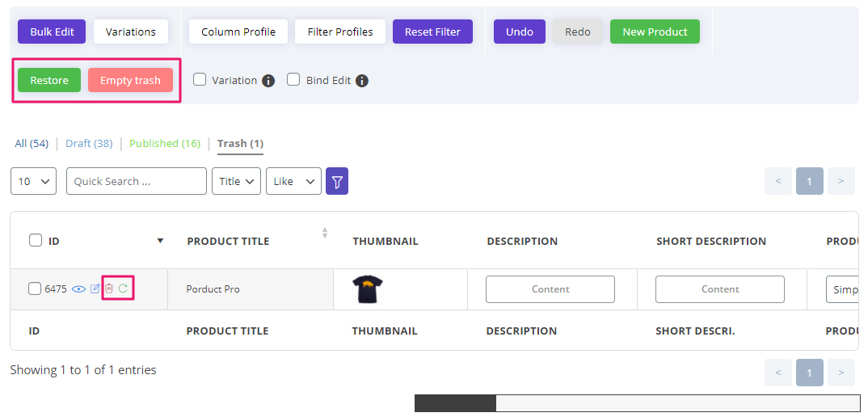
Task: Click the DESCRIPTION column header at top
Action: (522, 242)
